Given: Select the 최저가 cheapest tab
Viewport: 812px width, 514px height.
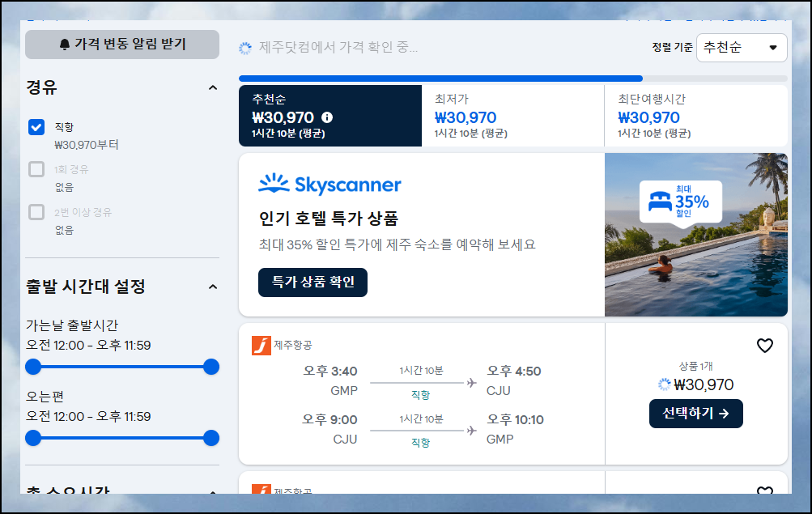Looking at the screenshot, I should click(512, 116).
